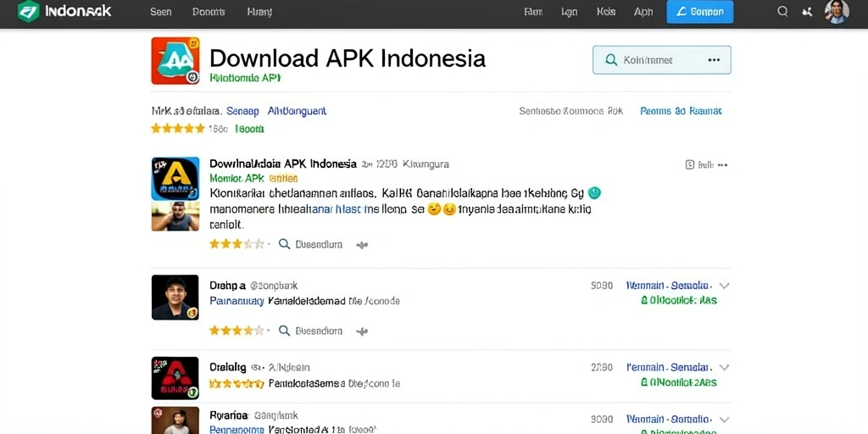The width and height of the screenshot is (868, 434).
Task: Open the user profile avatar
Action: [837, 12]
